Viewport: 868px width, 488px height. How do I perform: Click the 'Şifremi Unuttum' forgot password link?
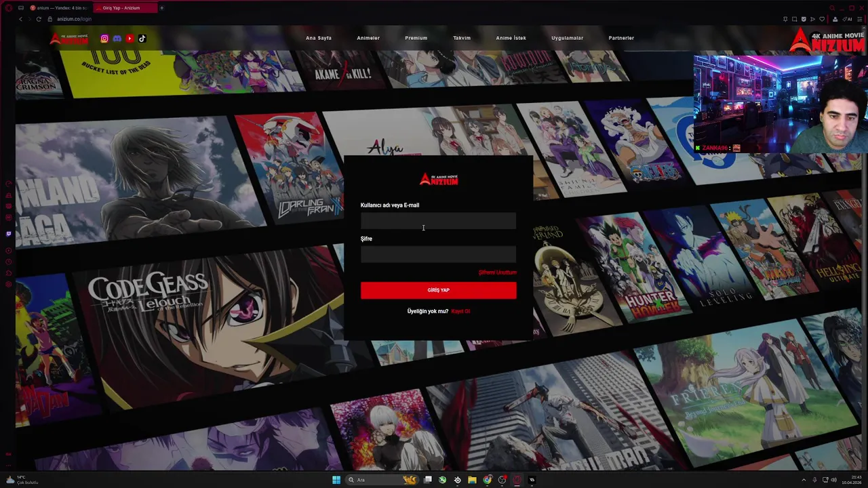pos(497,272)
